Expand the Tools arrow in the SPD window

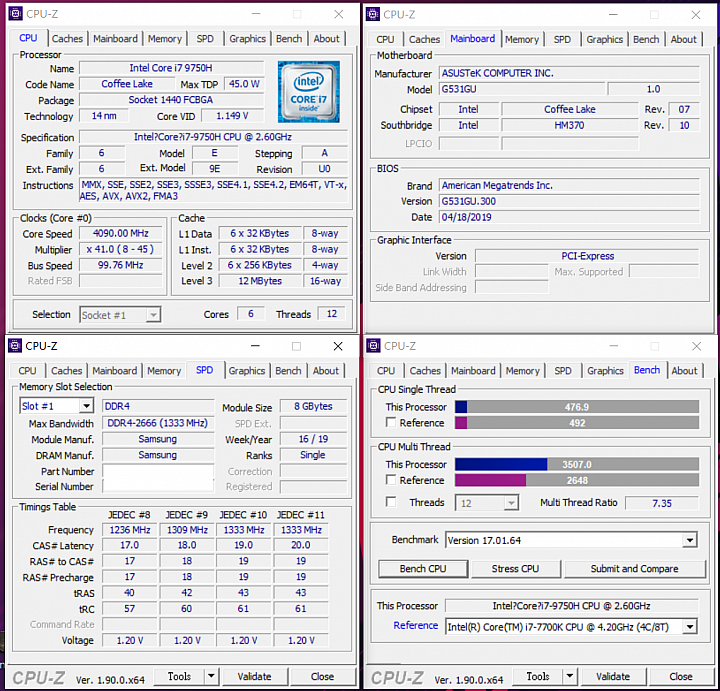[x=211, y=676]
